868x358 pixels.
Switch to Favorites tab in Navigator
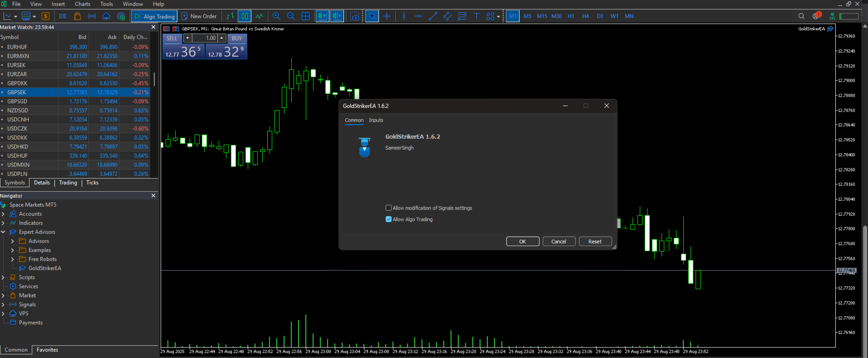47,350
